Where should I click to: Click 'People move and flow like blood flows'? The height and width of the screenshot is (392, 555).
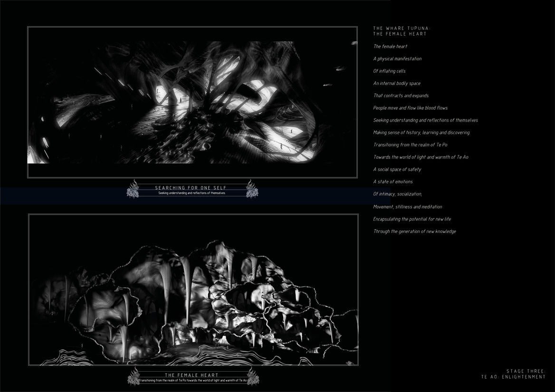[410, 108]
